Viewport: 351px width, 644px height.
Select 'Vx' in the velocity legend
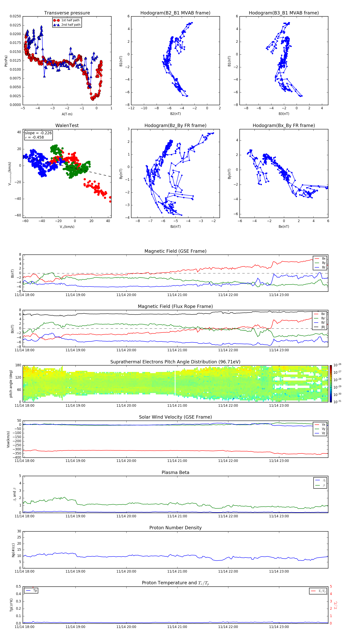coord(320,425)
